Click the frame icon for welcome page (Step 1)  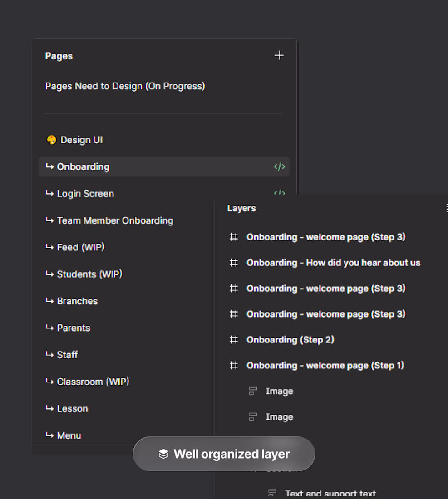234,366
